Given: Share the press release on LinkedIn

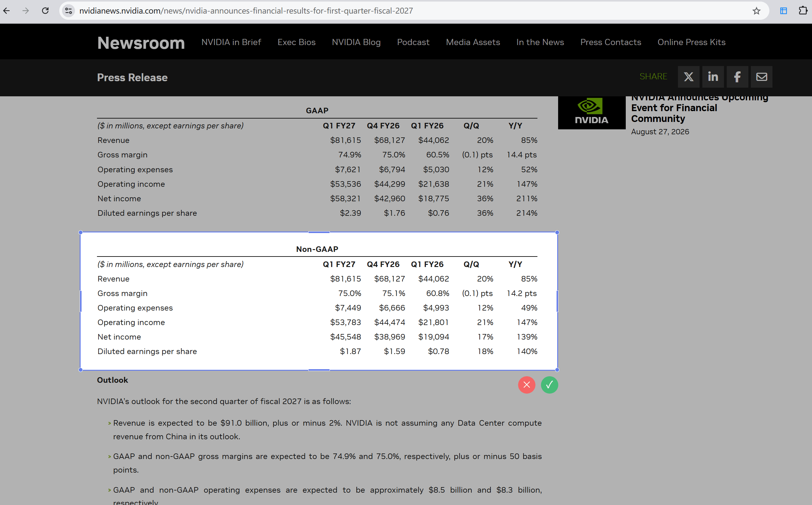Looking at the screenshot, I should tap(713, 77).
